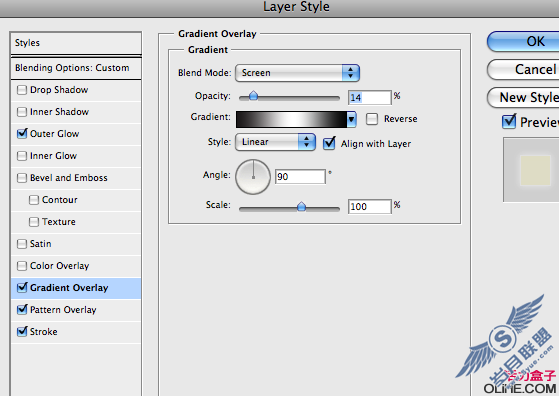This screenshot has width=559, height=396.
Task: Open the Satin settings row
Action: (x=76, y=244)
